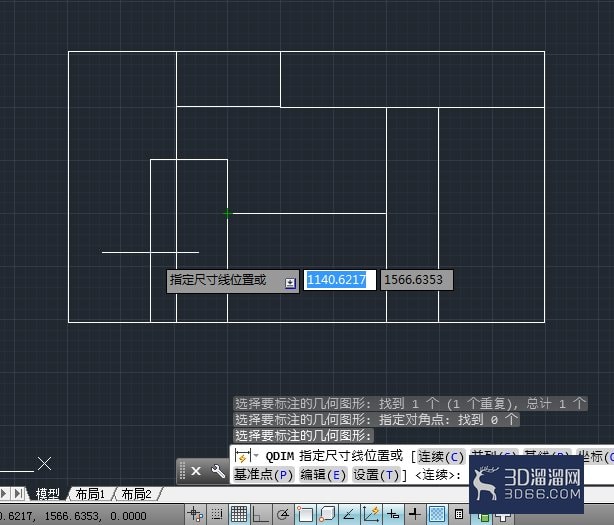Click the 1140.6217 dynamic input field
Screen dimensions: 614x525
tap(340, 280)
